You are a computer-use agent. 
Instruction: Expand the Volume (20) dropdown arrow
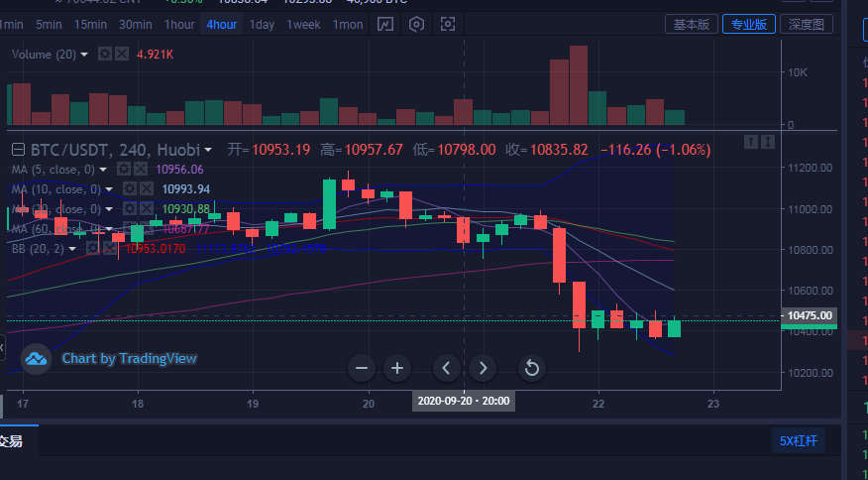pyautogui.click(x=84, y=55)
